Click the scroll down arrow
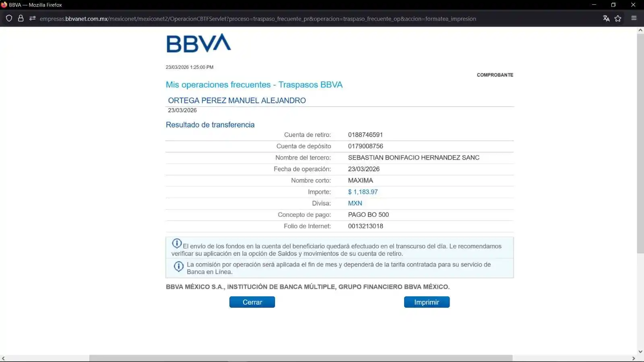Image resolution: width=644 pixels, height=362 pixels. (x=640, y=352)
